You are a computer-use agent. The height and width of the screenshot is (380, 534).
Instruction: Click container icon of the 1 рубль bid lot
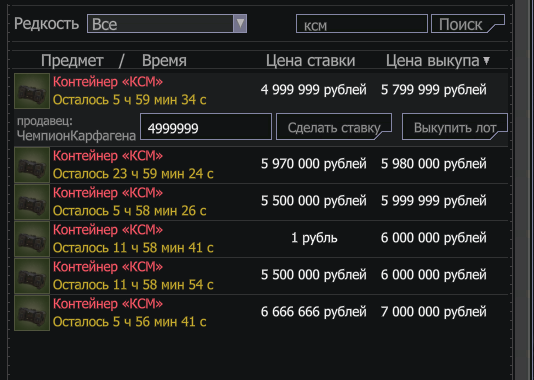(32, 239)
